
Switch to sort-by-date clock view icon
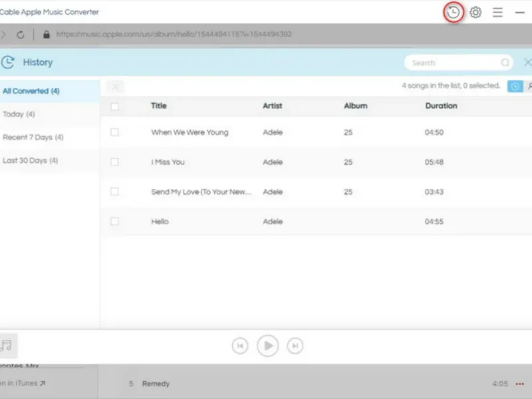[x=515, y=86]
